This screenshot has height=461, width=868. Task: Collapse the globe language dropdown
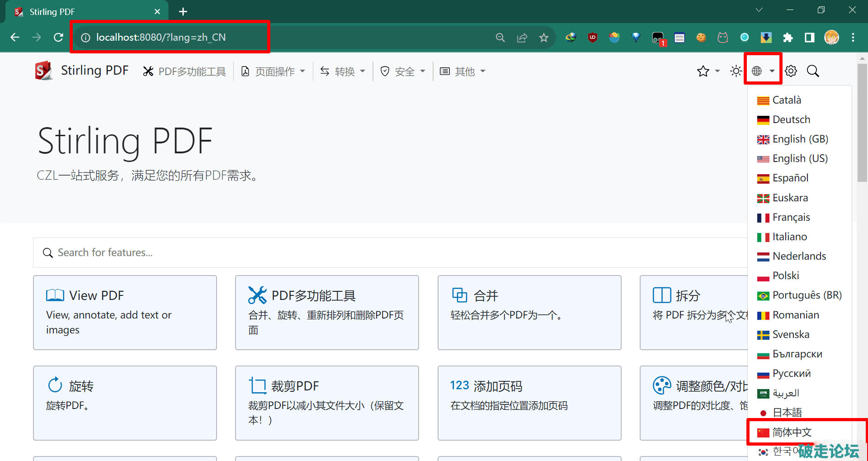point(763,71)
